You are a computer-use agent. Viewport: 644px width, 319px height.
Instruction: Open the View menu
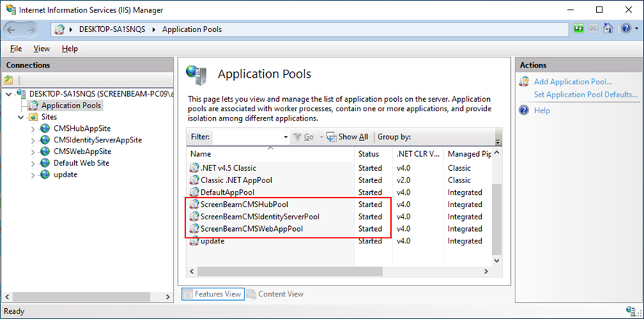[x=41, y=49]
